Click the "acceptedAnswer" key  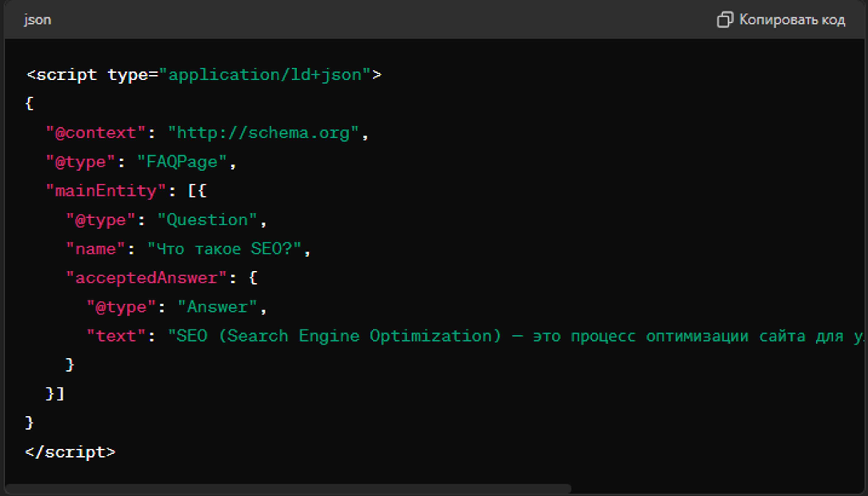tap(146, 278)
